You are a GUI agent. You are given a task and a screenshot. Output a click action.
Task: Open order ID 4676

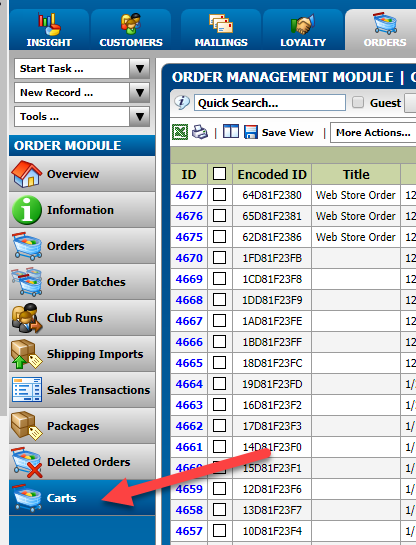point(189,216)
